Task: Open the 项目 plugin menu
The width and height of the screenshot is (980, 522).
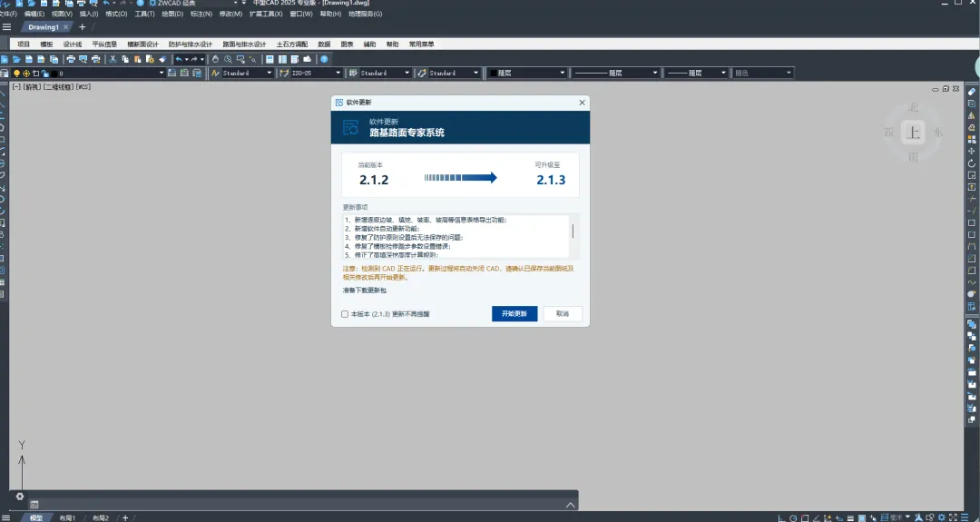Action: (x=24, y=44)
